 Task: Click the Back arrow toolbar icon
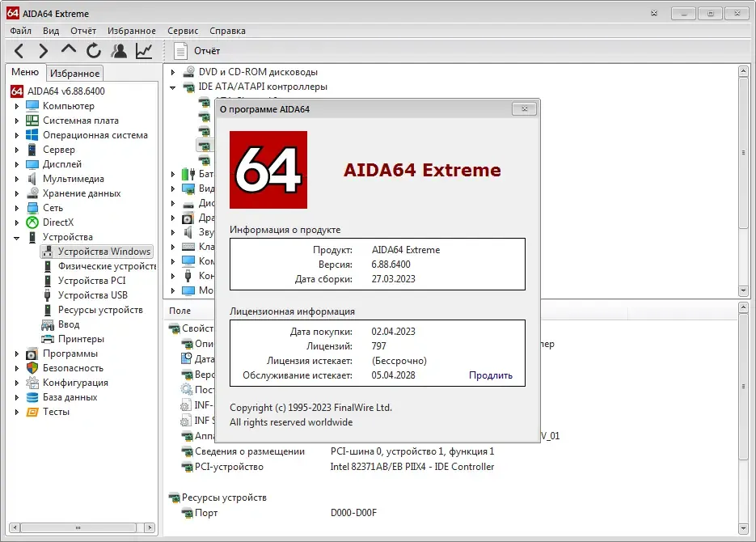[19, 51]
